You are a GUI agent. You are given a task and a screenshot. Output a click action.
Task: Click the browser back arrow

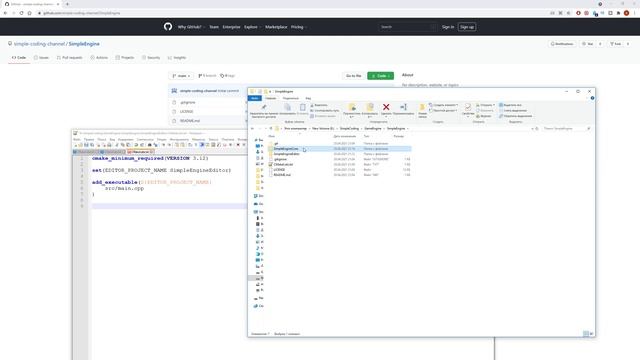(x=5, y=13)
